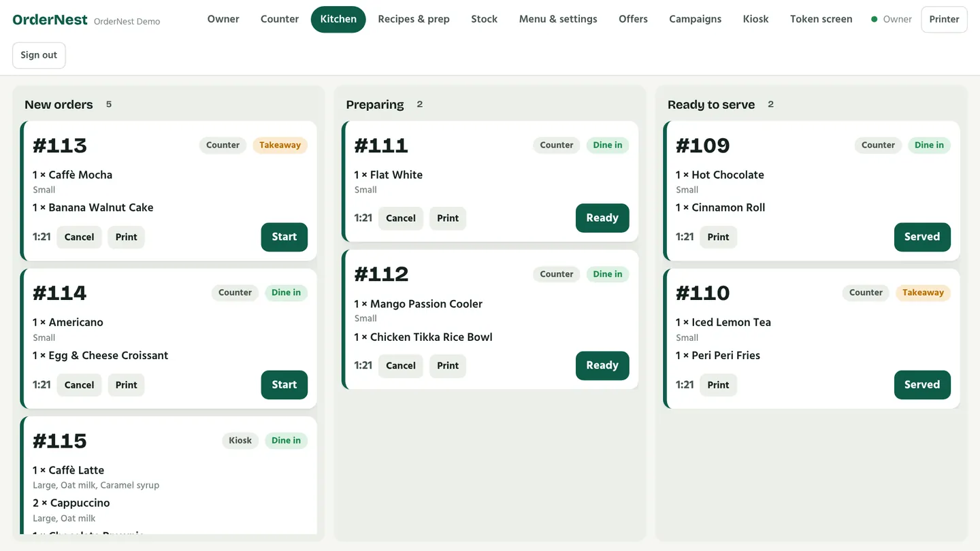Start order #114
Screen dimensions: 980x551
click(x=284, y=385)
